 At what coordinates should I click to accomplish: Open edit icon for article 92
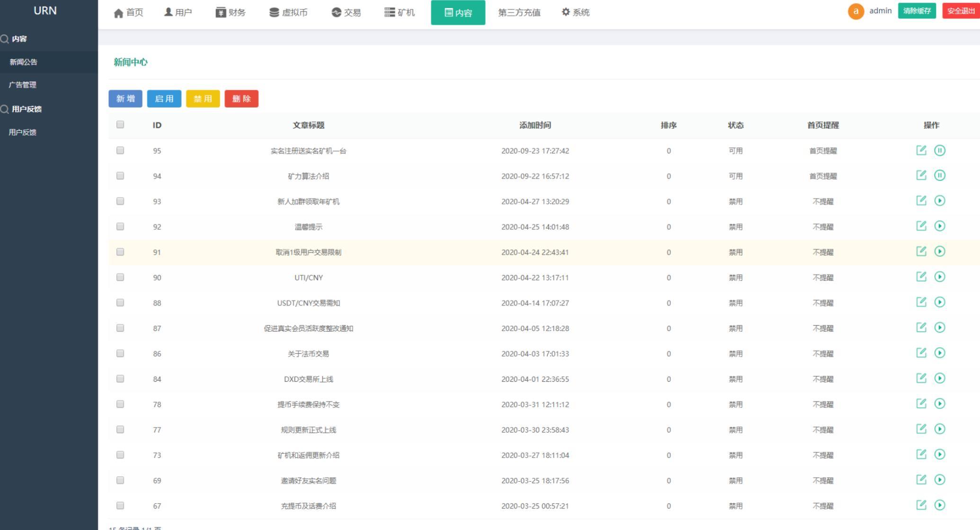[x=921, y=226]
